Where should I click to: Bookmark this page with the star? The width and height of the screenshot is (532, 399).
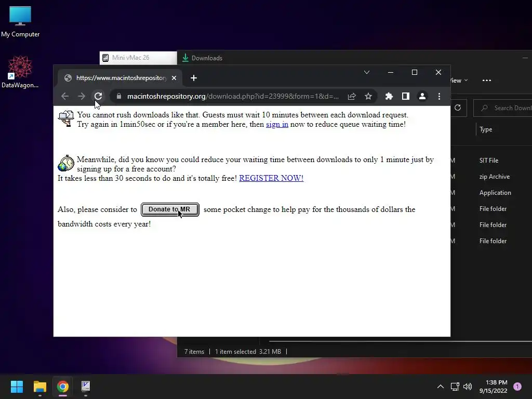pos(368,96)
